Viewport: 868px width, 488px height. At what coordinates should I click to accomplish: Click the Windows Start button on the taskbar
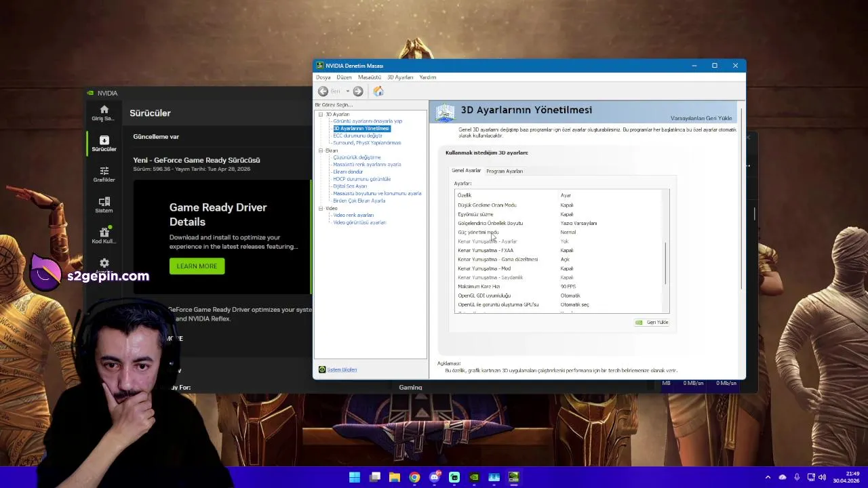coord(355,477)
